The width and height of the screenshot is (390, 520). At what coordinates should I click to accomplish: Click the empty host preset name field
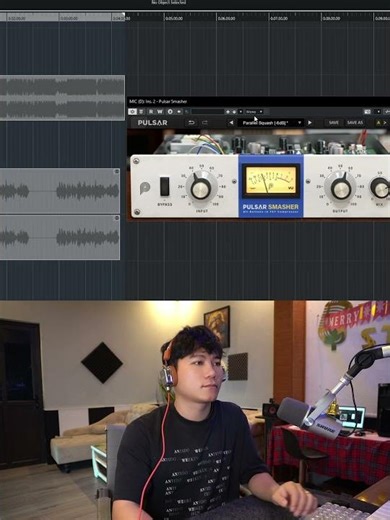pyautogui.click(x=207, y=112)
